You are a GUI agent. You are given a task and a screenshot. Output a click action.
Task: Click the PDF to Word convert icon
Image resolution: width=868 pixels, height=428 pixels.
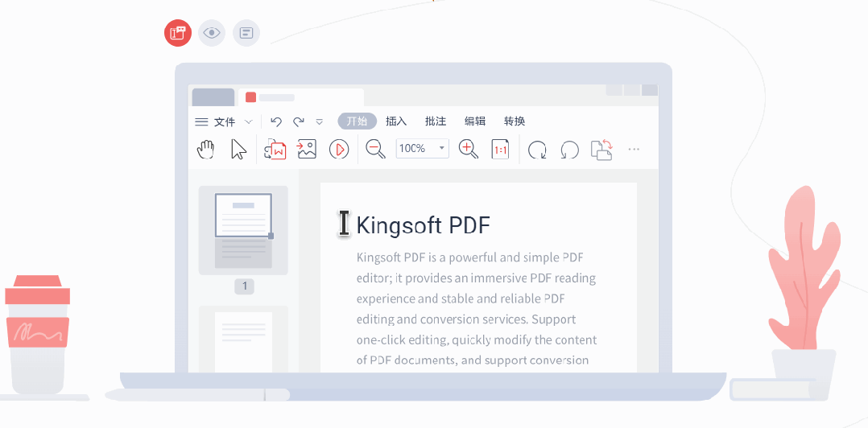(275, 150)
